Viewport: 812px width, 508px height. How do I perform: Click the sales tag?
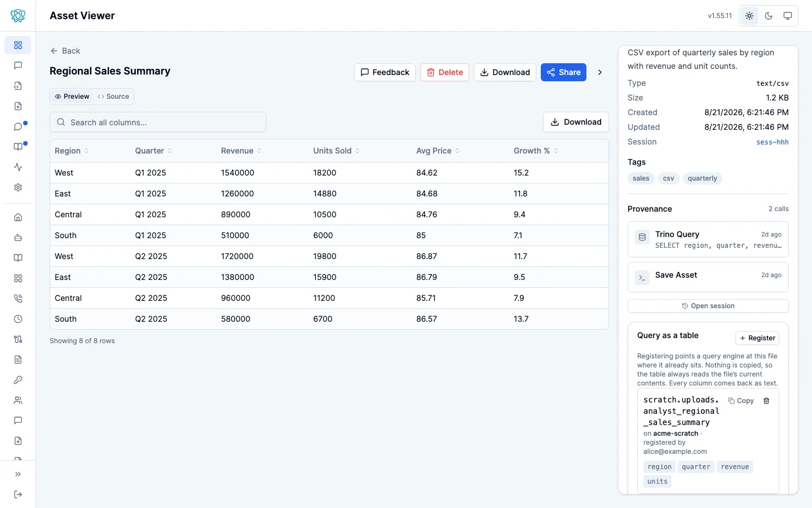click(641, 178)
